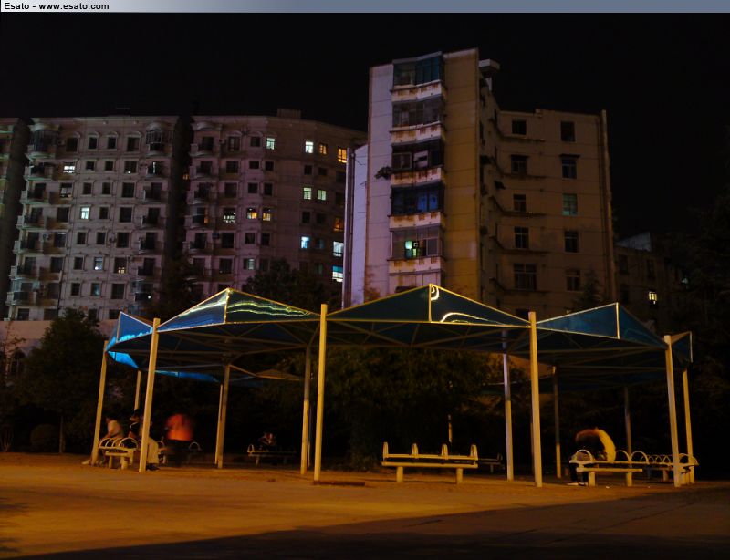Screen dimensions: 730x560
Task: Click the lit blue windows on the central tower
Action: (417, 200)
